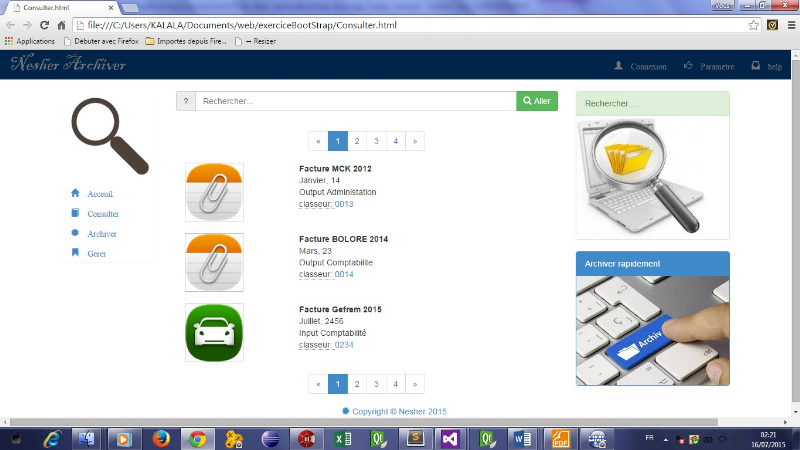The width and height of the screenshot is (800, 450).
Task: Go to previous page in top pagination
Action: (318, 141)
